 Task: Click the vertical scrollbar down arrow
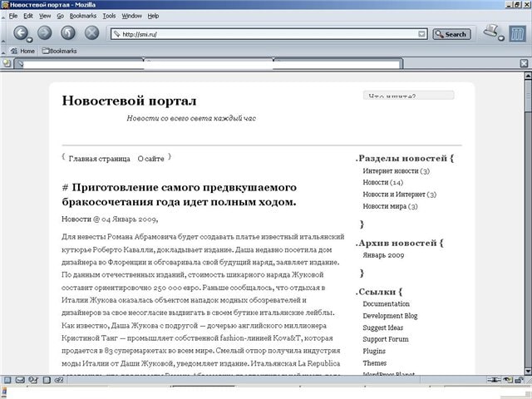[527, 368]
